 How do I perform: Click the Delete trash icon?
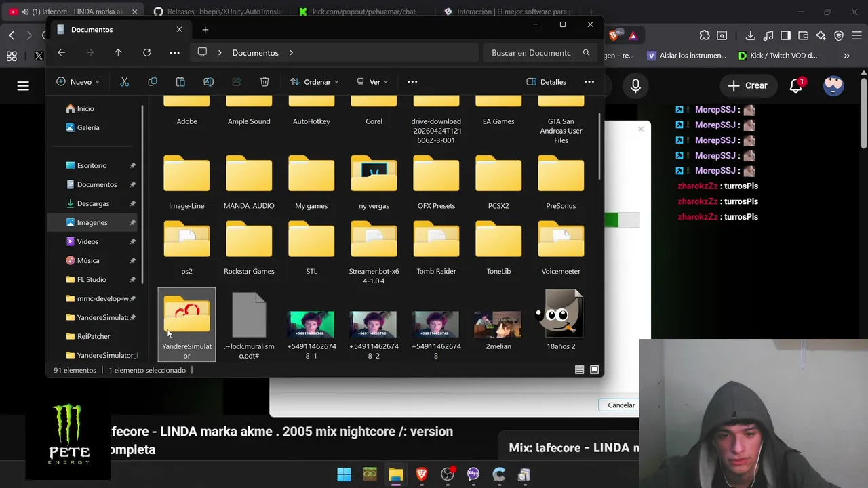pos(264,82)
